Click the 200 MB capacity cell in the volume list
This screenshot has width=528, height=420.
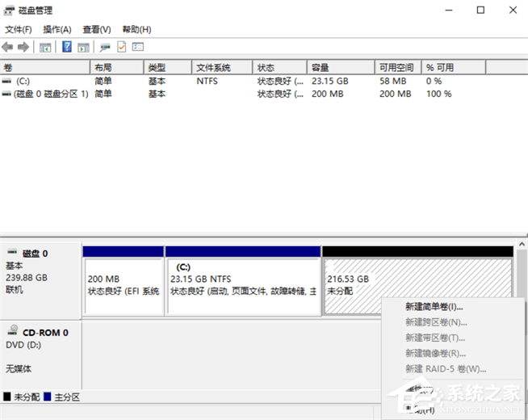[327, 94]
